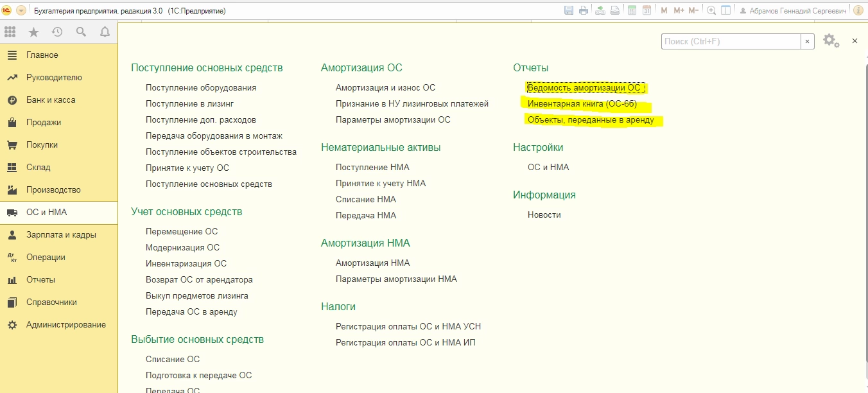Open Поступление в лизинг

[x=189, y=104]
